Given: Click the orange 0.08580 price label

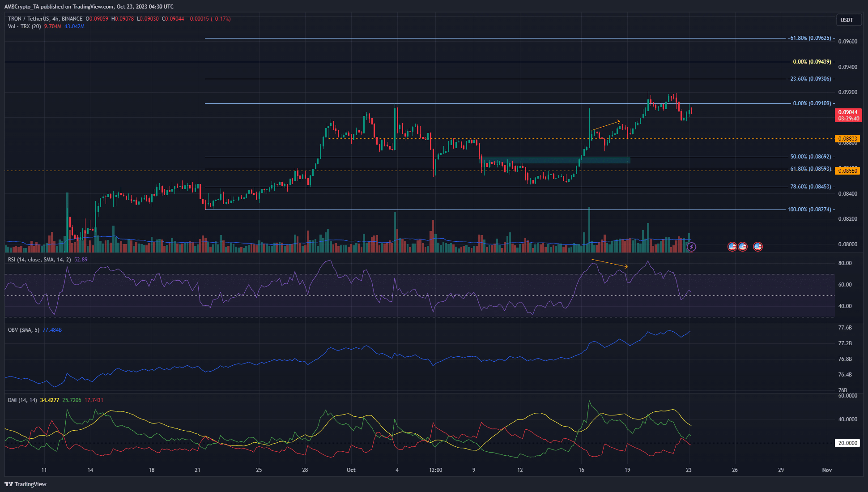Looking at the screenshot, I should point(847,171).
